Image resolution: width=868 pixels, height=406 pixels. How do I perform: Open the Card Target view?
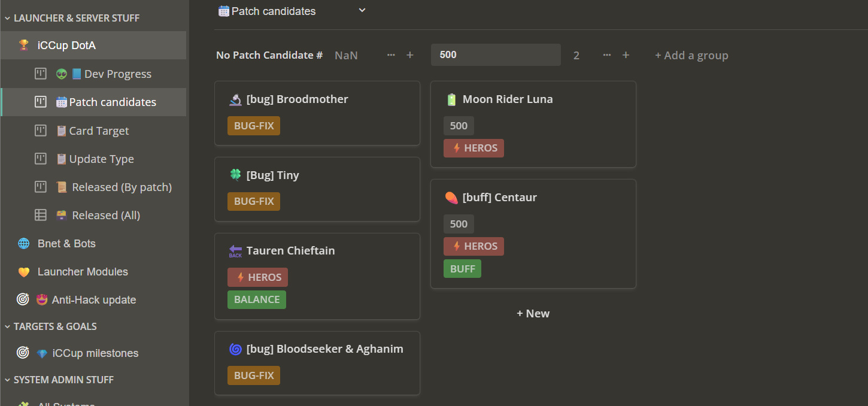coord(99,131)
